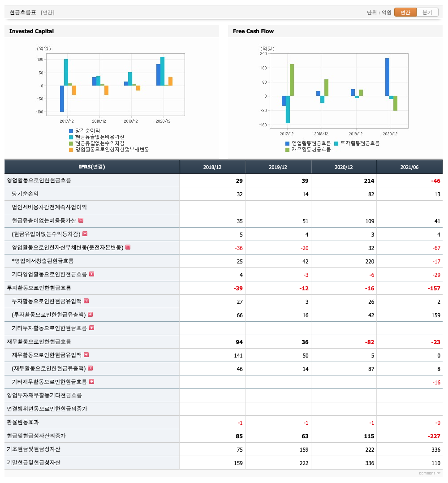Expand 기타영업활동으로인한현금흐름 plus icon
The height and width of the screenshot is (483, 448).
(92, 274)
